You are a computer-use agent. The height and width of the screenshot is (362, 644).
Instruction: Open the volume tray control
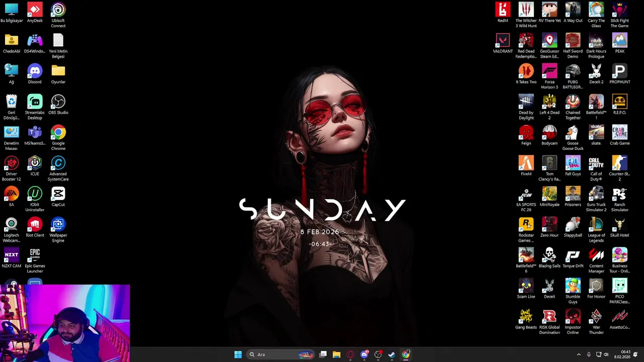(x=606, y=354)
